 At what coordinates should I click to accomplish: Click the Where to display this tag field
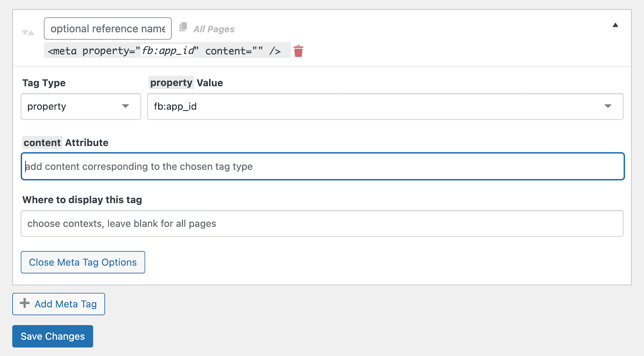[x=322, y=223]
